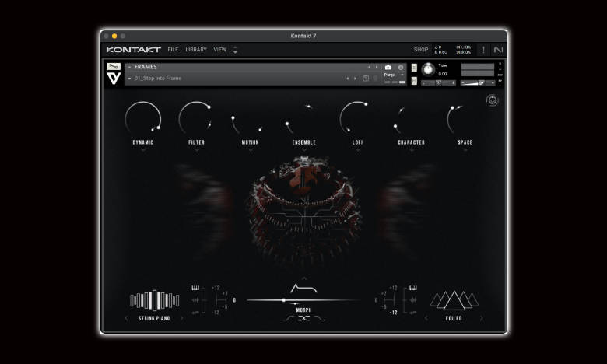
Task: Click the save preset icon in the snapshot row
Action: pyautogui.click(x=366, y=78)
